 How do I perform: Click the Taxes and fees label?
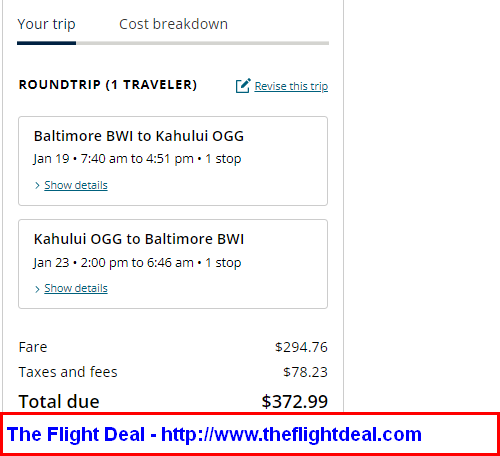[68, 372]
